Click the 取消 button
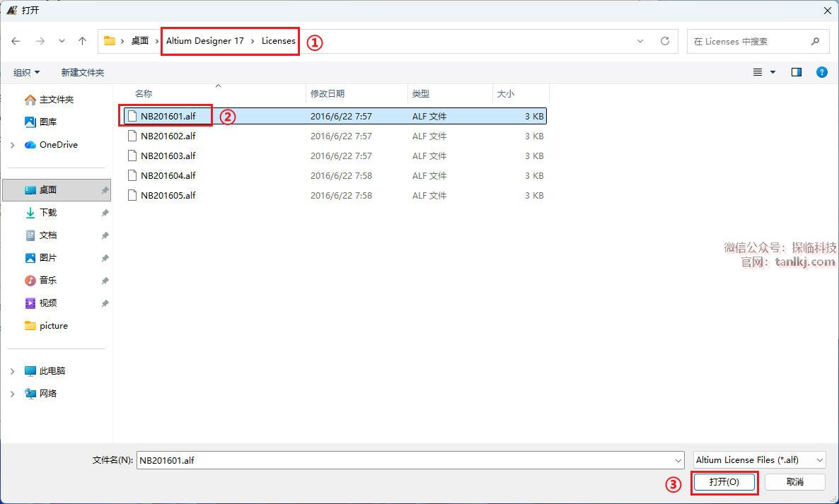This screenshot has height=504, width=839. coord(794,482)
